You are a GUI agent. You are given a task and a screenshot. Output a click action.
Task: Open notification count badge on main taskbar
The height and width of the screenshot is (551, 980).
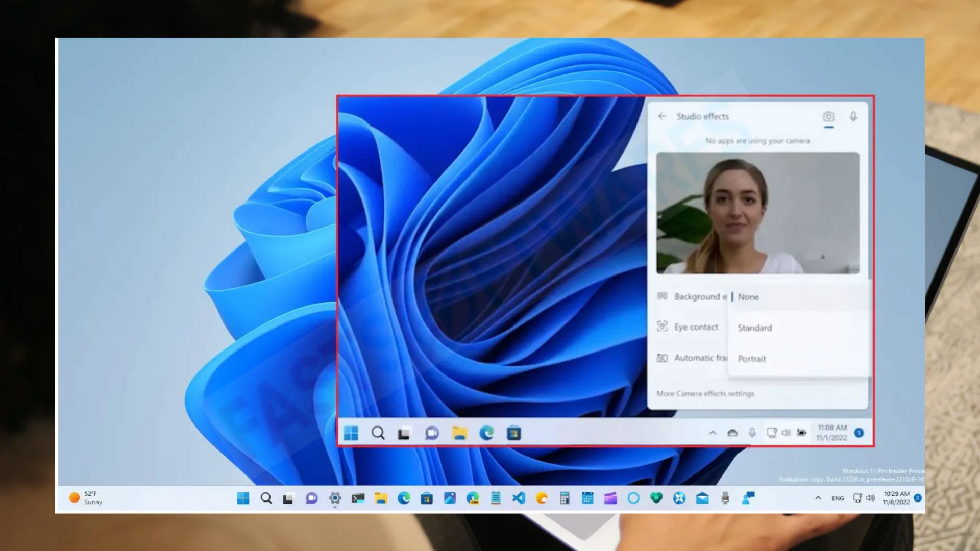click(918, 498)
